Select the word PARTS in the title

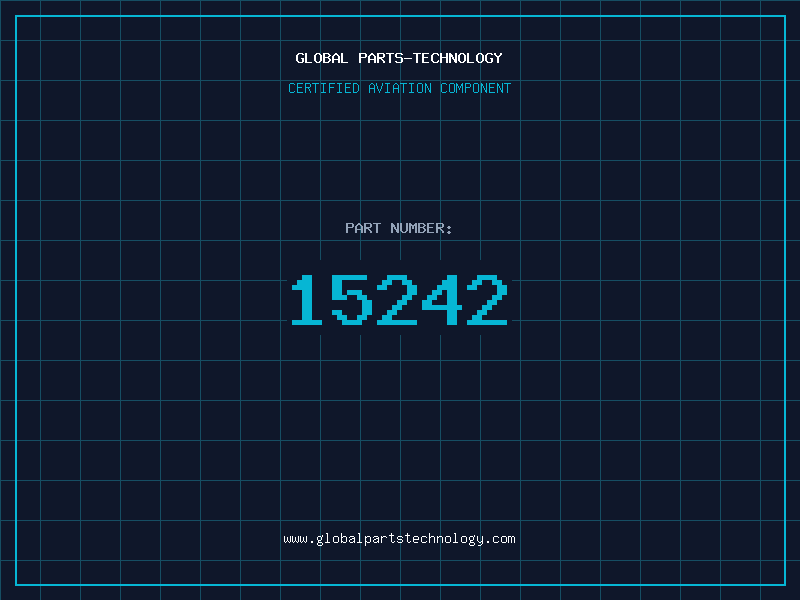point(381,58)
